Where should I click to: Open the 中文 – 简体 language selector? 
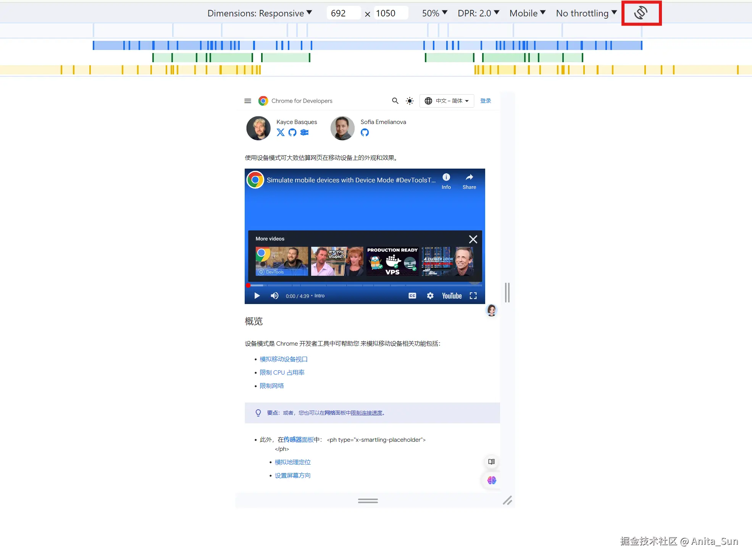(x=447, y=101)
